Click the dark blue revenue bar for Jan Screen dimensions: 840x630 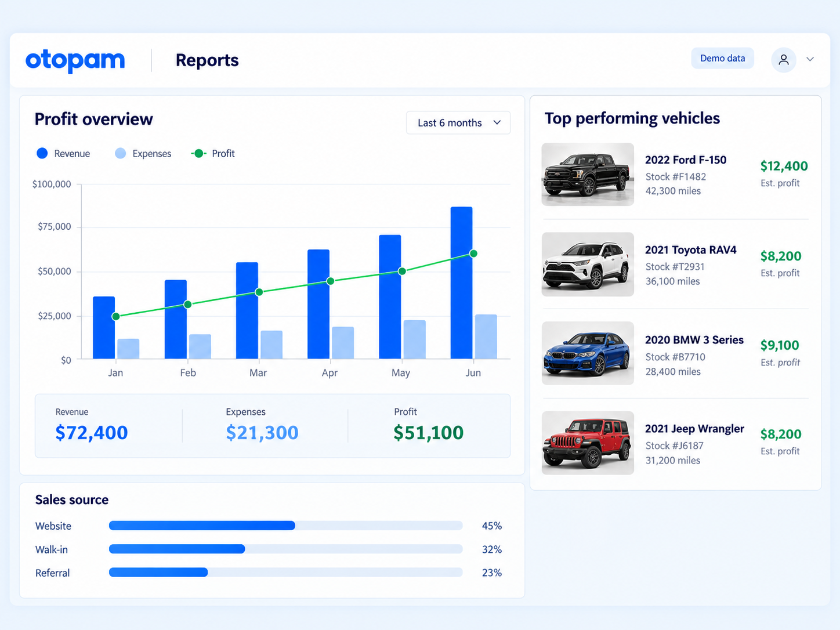(x=104, y=328)
